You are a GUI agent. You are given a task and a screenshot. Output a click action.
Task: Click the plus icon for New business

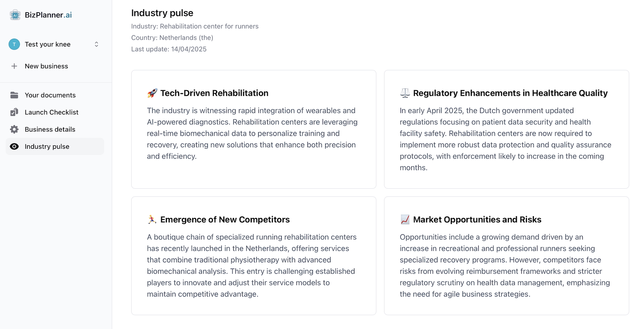click(x=14, y=66)
